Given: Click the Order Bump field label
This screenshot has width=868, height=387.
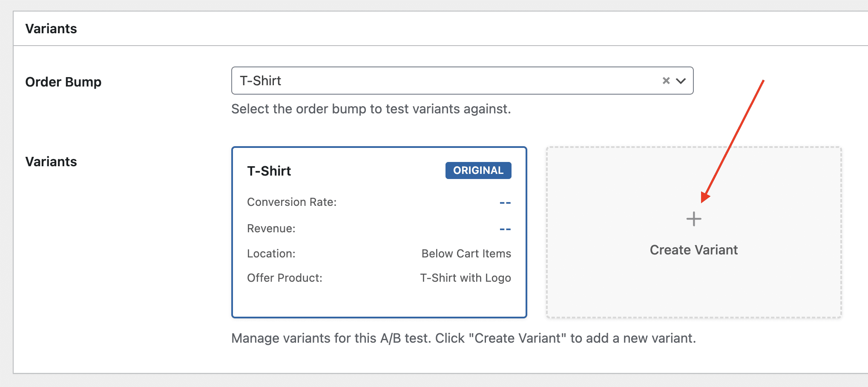Looking at the screenshot, I should (64, 81).
